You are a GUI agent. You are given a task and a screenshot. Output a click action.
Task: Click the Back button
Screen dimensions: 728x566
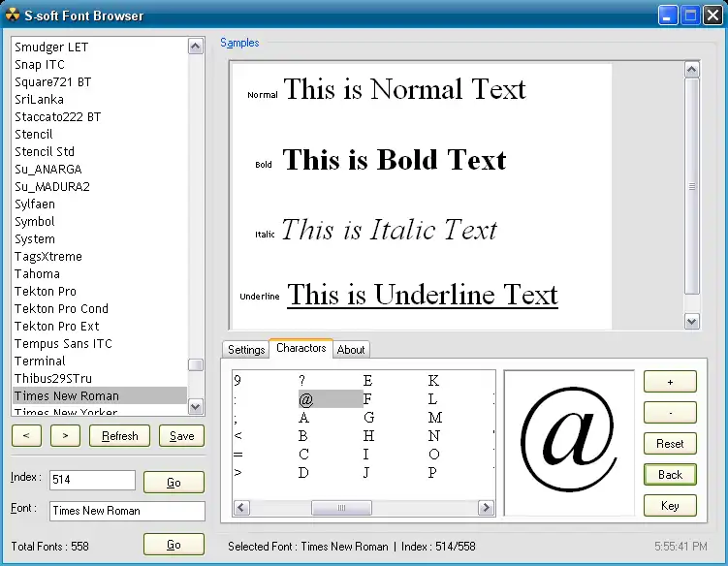[670, 475]
